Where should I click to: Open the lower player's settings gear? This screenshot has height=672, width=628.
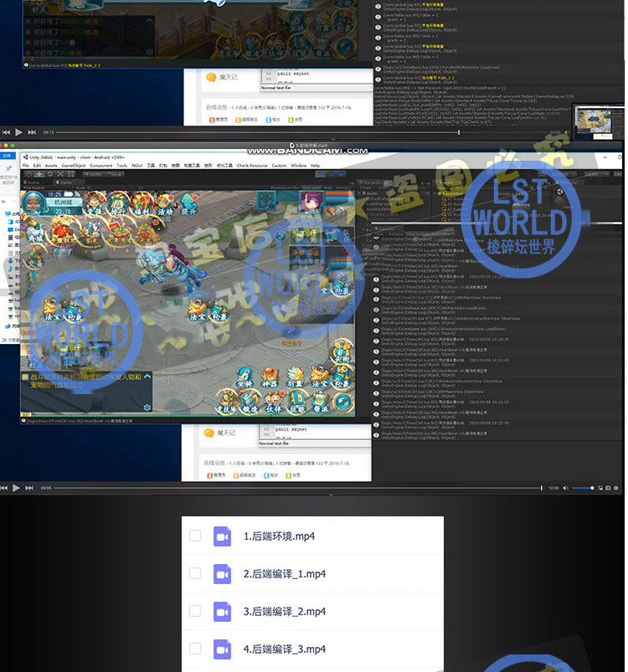[616, 488]
